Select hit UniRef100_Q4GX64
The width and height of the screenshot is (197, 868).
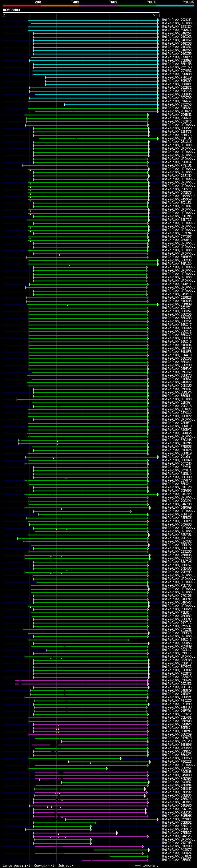tap(177, 33)
